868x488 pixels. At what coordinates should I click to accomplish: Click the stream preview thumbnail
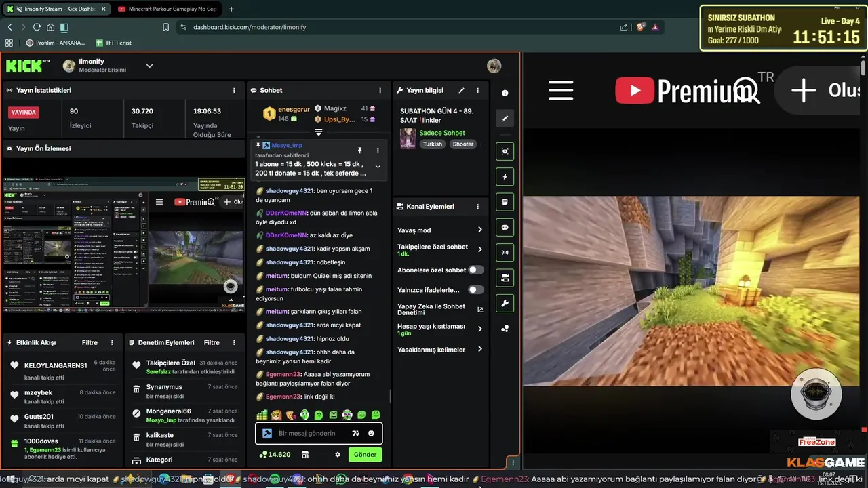[123, 245]
